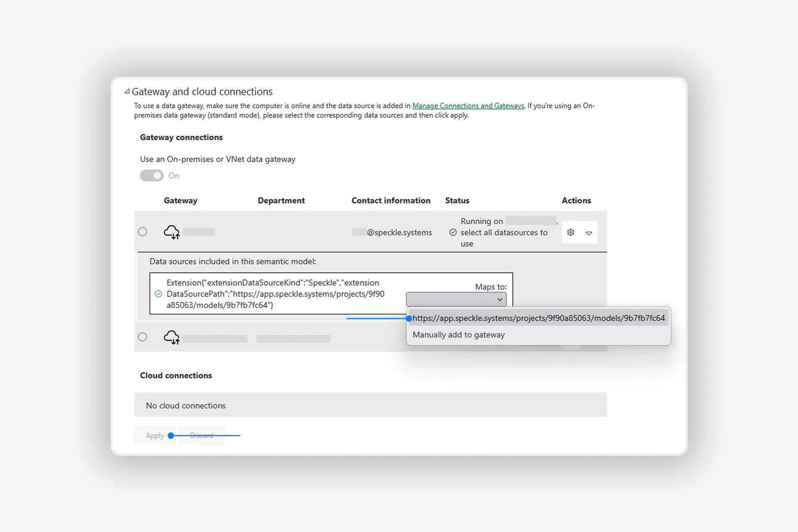
Task: Click the first gateway cloud icon
Action: [x=171, y=232]
